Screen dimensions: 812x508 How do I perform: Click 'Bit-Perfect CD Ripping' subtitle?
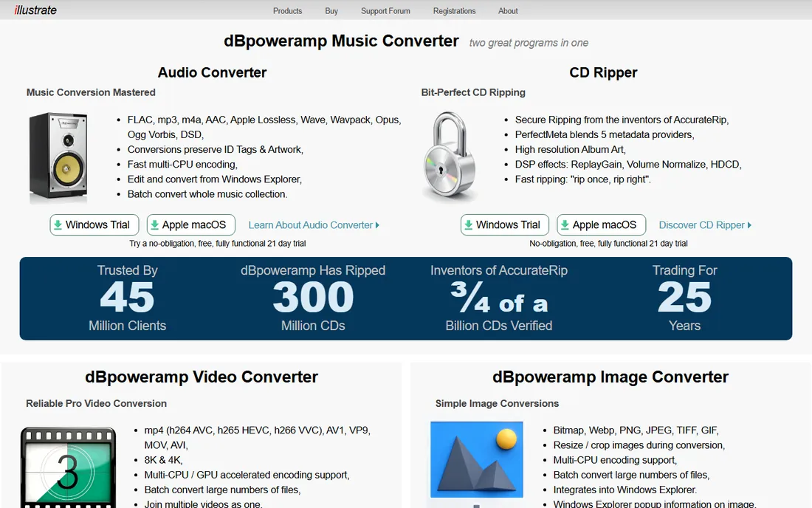pos(473,92)
